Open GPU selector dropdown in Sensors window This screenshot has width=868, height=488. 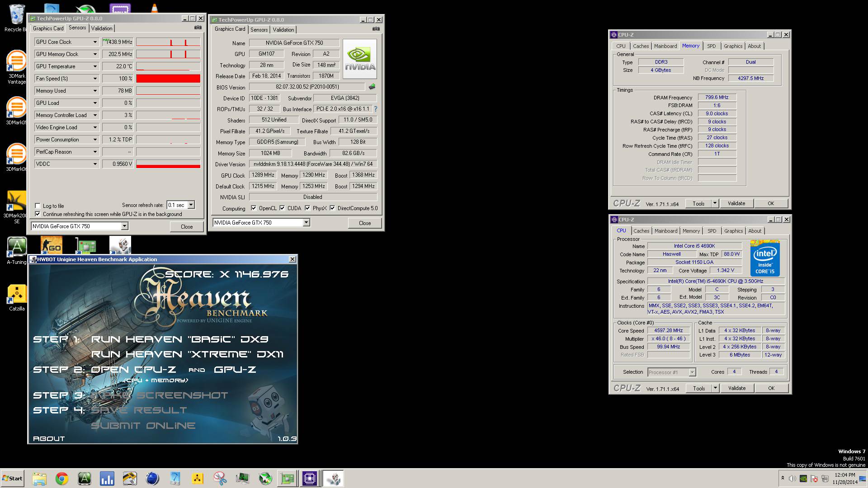124,226
